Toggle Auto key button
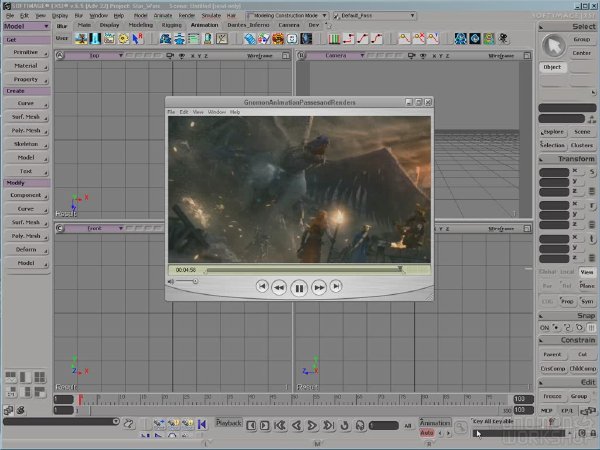 (427, 433)
